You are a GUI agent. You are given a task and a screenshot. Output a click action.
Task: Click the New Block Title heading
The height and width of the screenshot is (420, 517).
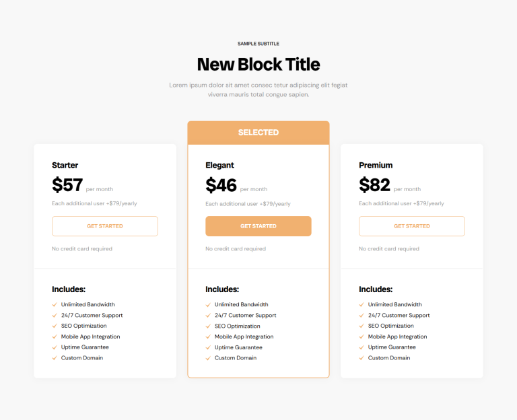[258, 65]
